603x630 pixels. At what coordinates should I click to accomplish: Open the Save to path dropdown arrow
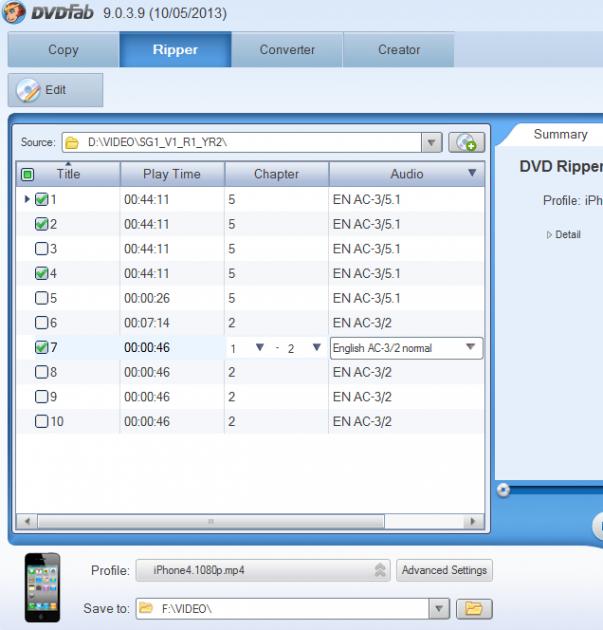(x=439, y=609)
